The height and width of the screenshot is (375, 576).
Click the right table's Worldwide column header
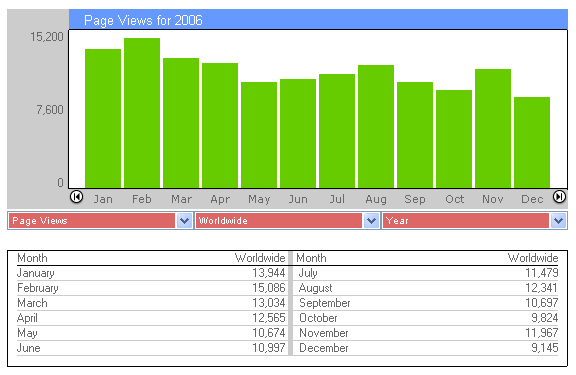[x=533, y=258]
